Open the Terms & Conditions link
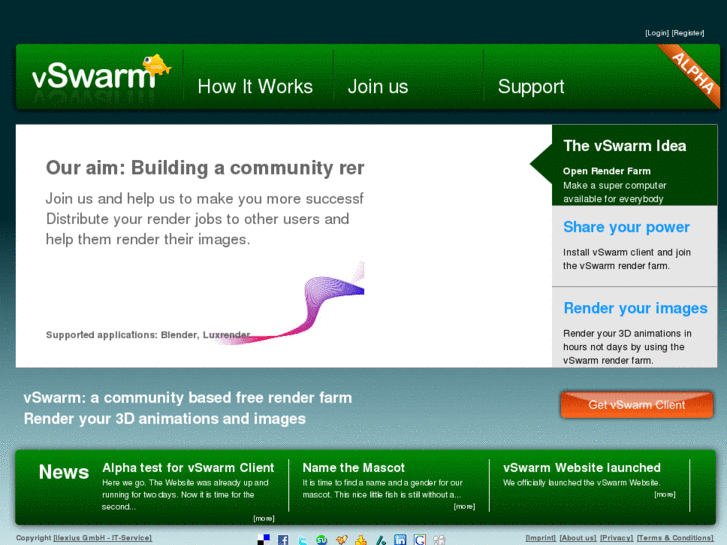727x545 pixels. (x=675, y=538)
